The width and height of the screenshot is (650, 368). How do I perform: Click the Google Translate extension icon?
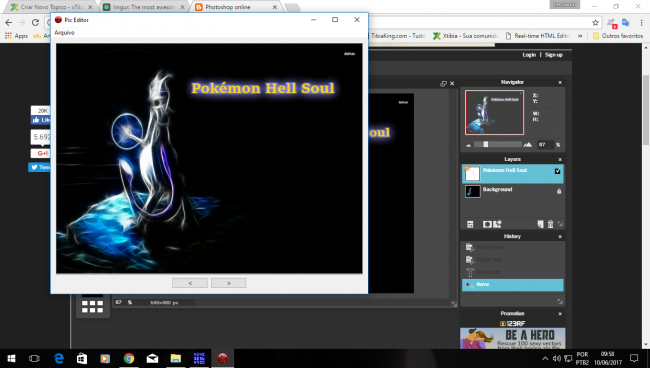point(626,22)
